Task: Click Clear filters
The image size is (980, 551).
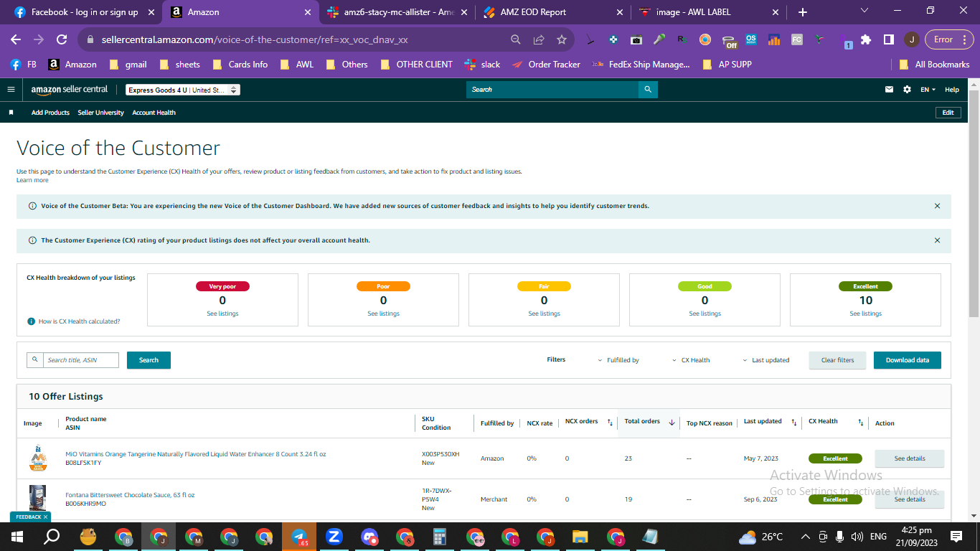Action: [x=837, y=360]
